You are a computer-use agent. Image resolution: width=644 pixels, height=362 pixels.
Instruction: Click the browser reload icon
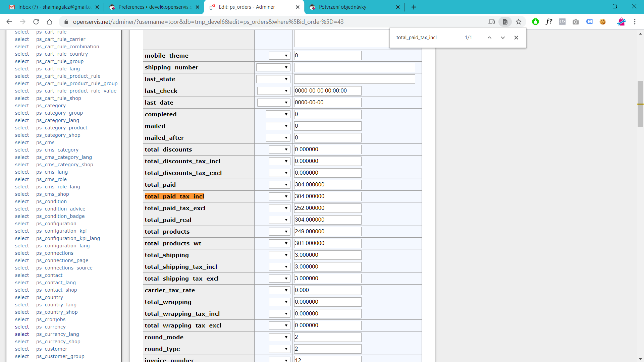tap(36, 22)
